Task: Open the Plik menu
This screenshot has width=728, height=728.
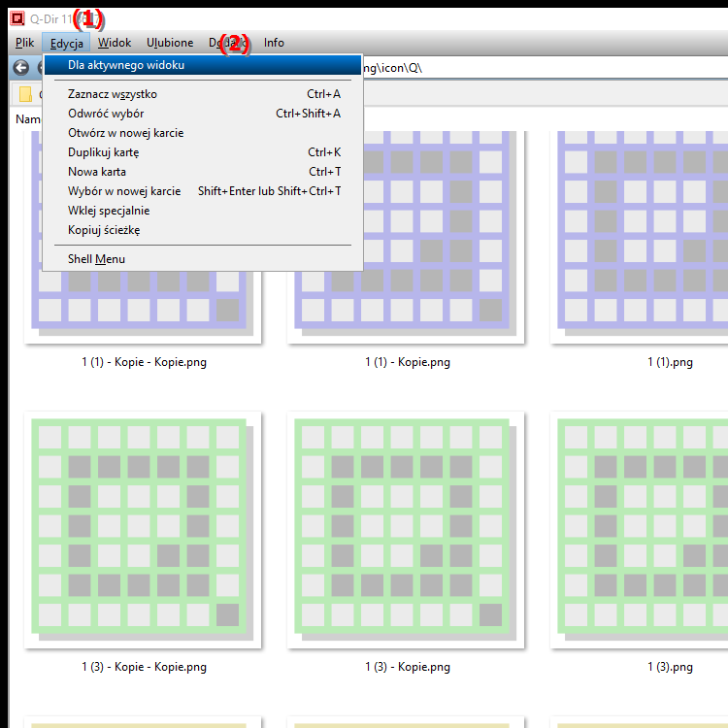Action: coord(24,43)
